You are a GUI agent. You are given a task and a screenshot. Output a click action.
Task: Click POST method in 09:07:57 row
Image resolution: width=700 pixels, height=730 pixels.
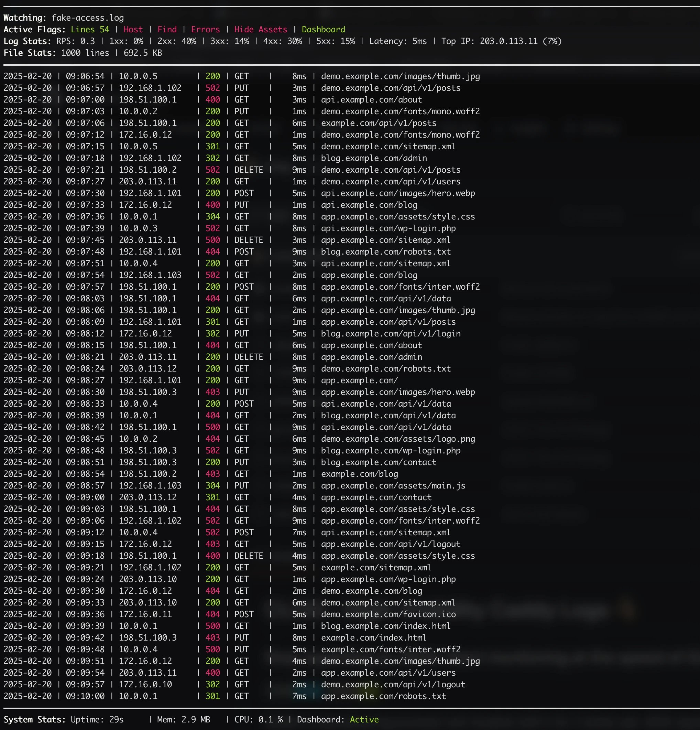tap(244, 287)
